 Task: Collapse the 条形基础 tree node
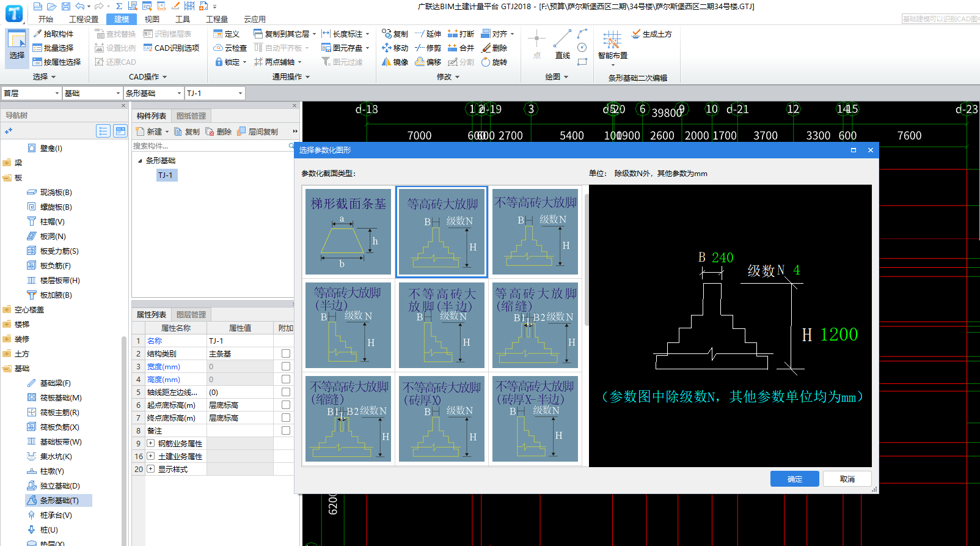click(x=140, y=161)
